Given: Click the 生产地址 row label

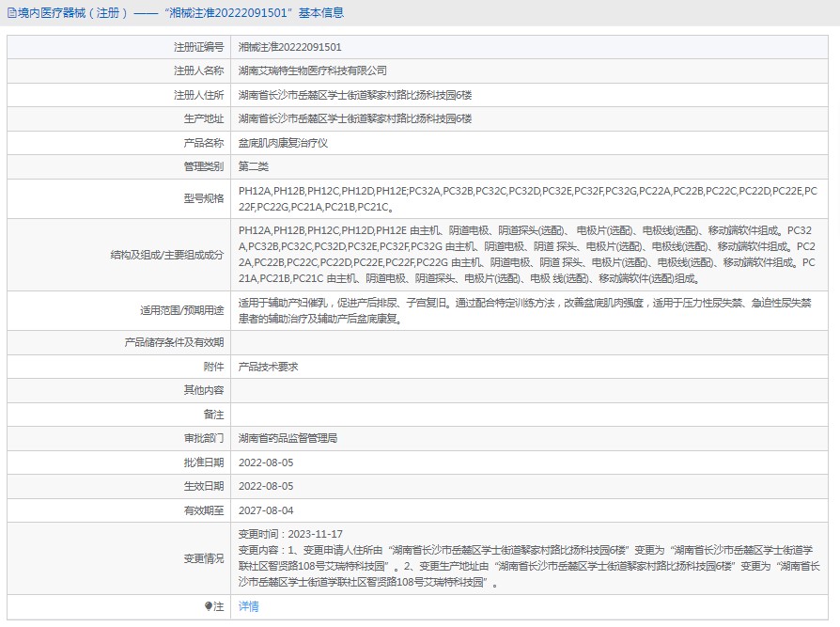Looking at the screenshot, I should [x=204, y=119].
